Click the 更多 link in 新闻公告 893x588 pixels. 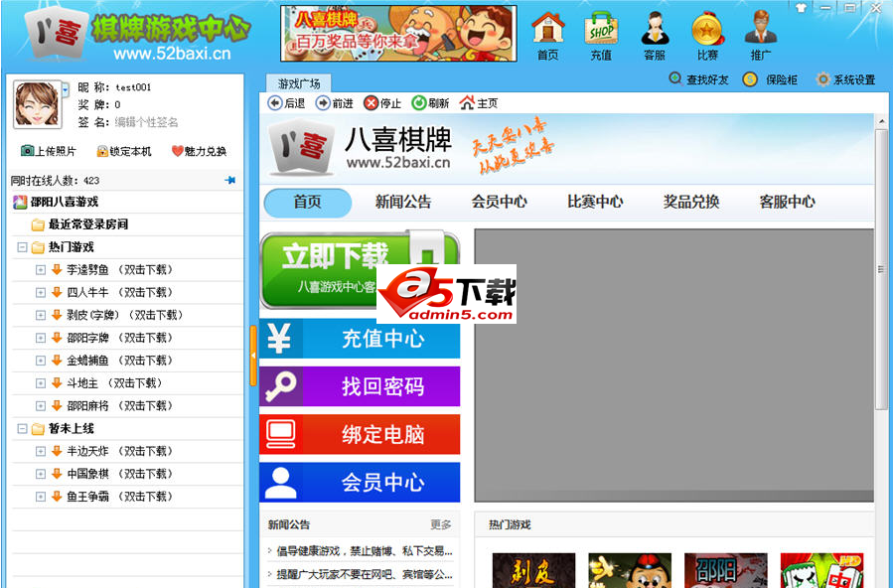tap(441, 524)
